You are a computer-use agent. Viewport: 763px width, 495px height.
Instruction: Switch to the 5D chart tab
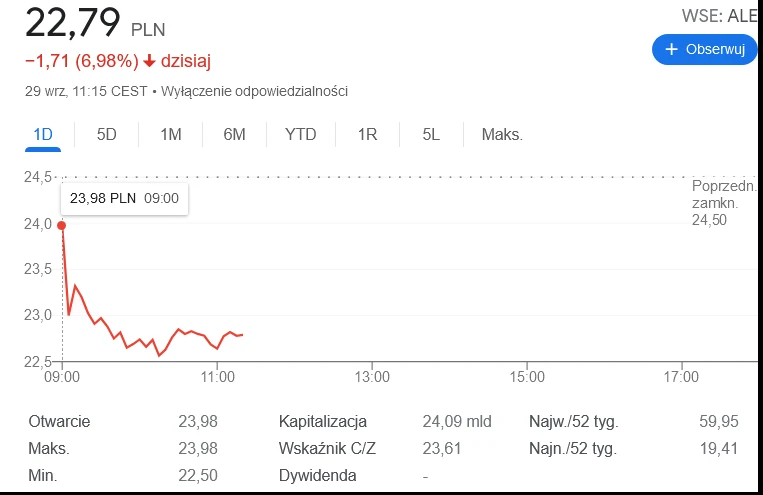pyautogui.click(x=107, y=134)
